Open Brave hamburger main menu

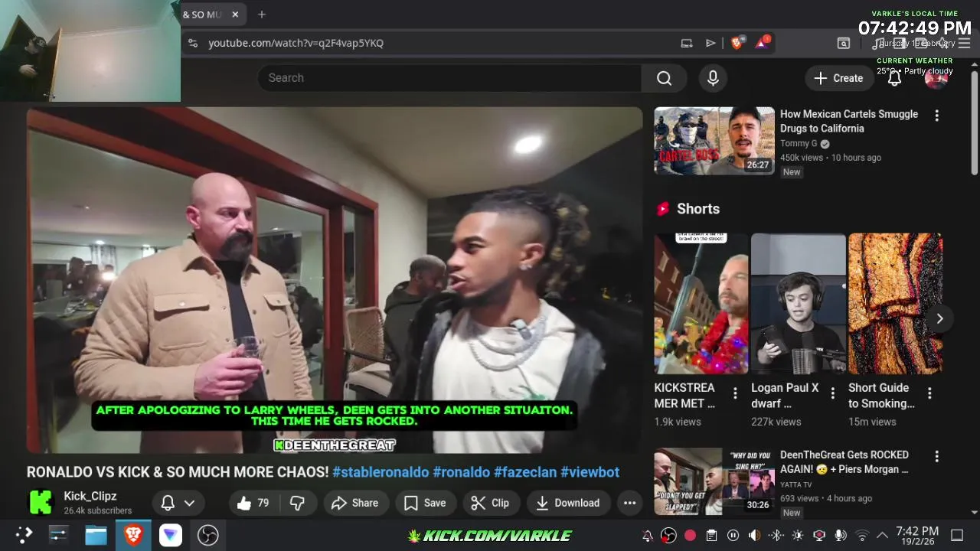tap(964, 43)
